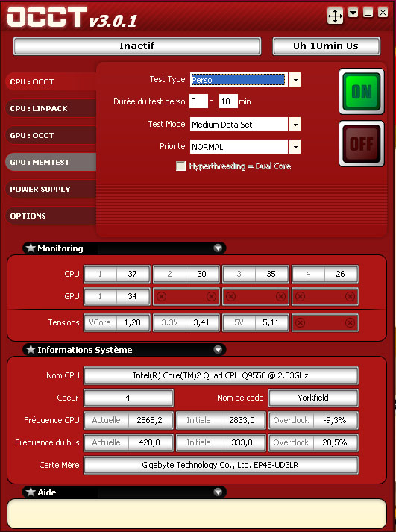Switch to the CPU : OCCT tab

click(51, 82)
